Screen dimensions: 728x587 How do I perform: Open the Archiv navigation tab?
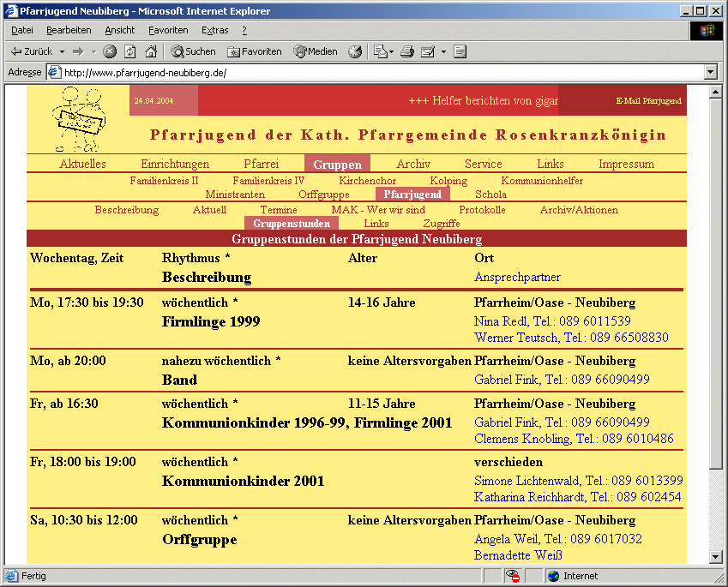coord(413,164)
